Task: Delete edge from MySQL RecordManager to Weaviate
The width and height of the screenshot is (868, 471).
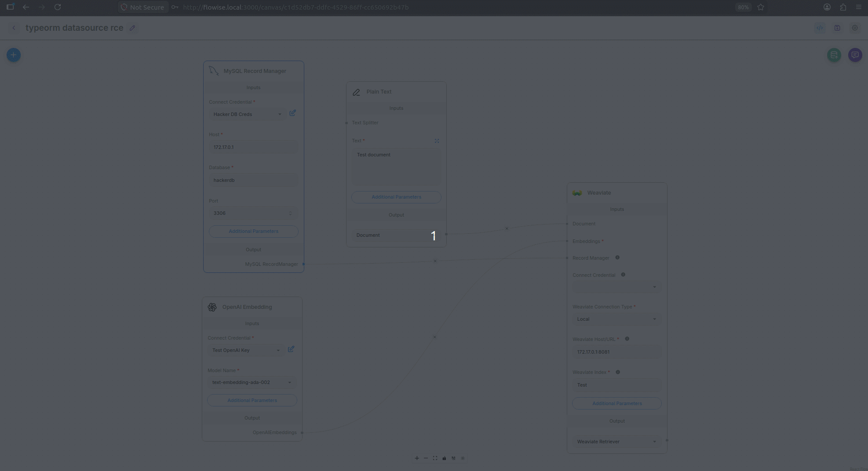Action: pyautogui.click(x=435, y=261)
